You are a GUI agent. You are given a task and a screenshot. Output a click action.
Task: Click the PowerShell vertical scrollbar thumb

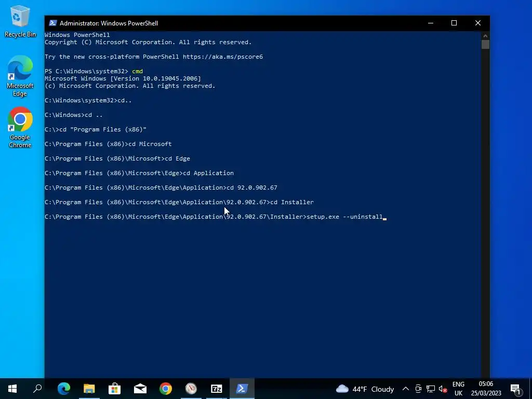point(485,45)
